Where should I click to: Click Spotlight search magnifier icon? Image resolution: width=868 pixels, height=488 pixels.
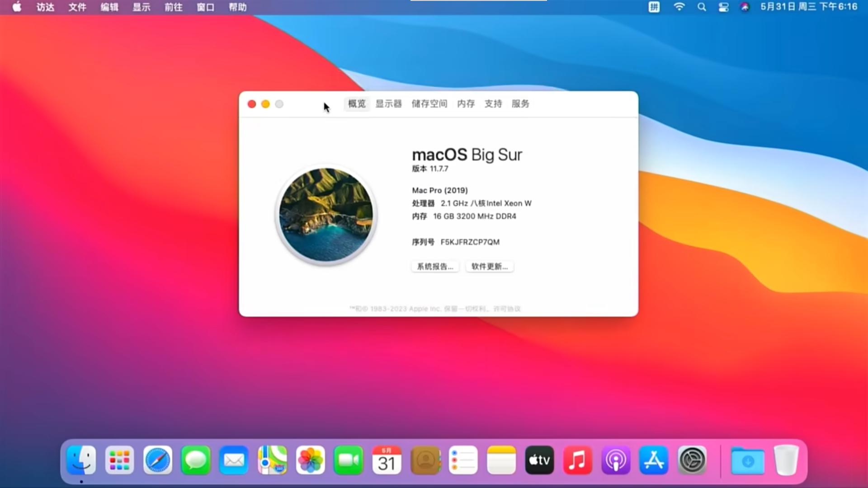[702, 7]
